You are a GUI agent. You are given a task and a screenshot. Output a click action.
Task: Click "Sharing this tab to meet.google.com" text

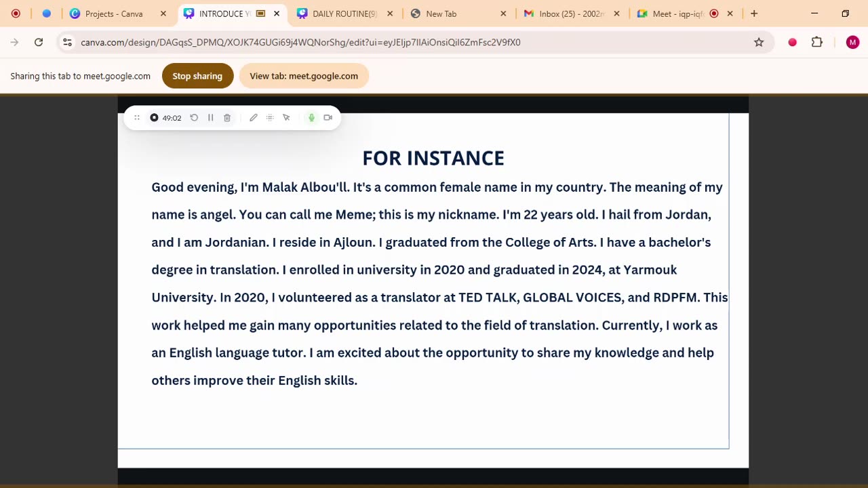tap(80, 76)
